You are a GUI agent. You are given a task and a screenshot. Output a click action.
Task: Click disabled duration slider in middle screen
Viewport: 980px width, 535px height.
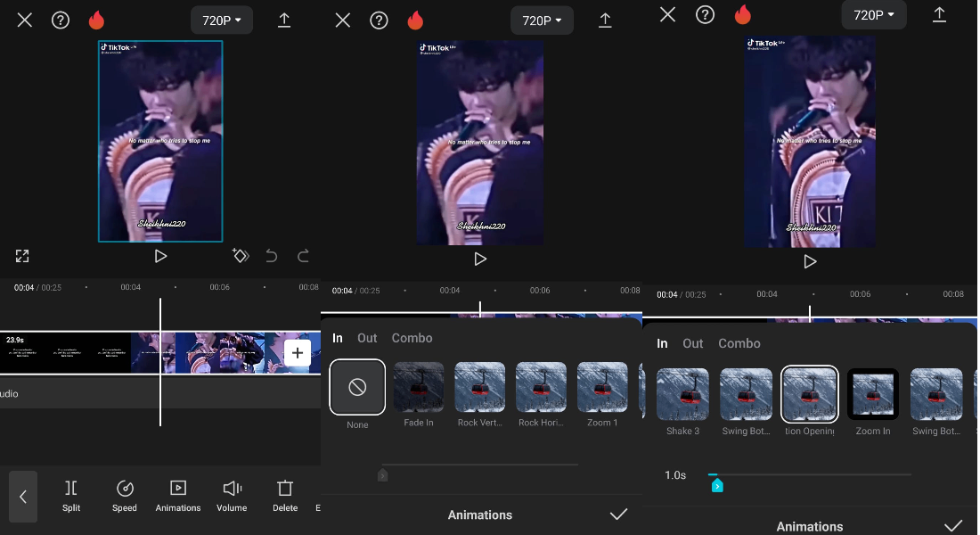(480, 465)
